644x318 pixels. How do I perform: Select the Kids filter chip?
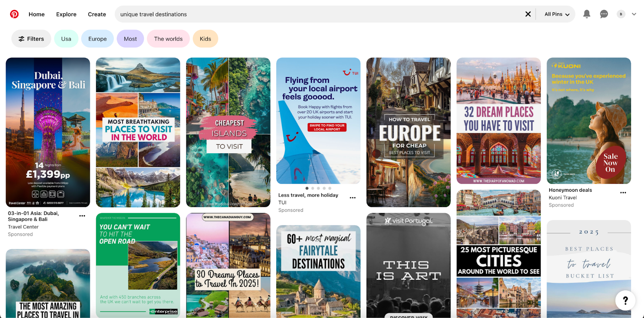coord(205,39)
